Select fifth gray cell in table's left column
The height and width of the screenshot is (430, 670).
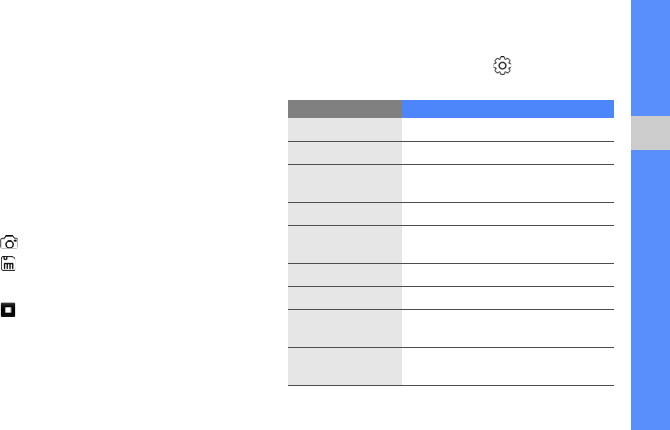(x=344, y=242)
